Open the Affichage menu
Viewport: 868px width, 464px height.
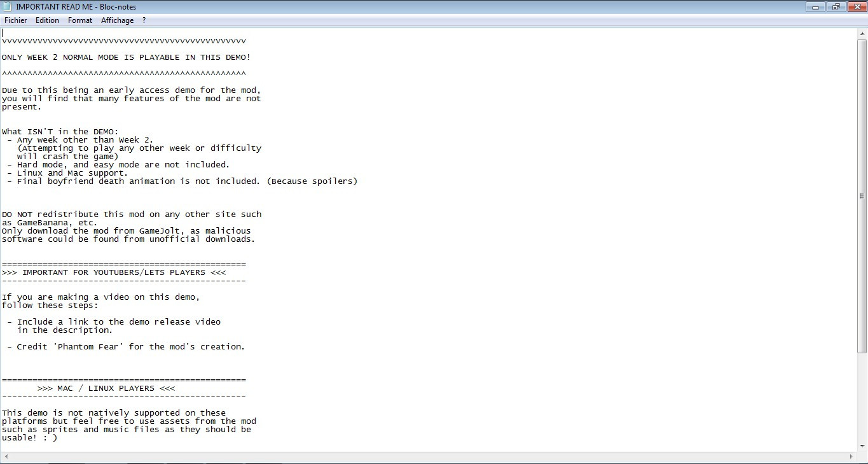click(118, 20)
